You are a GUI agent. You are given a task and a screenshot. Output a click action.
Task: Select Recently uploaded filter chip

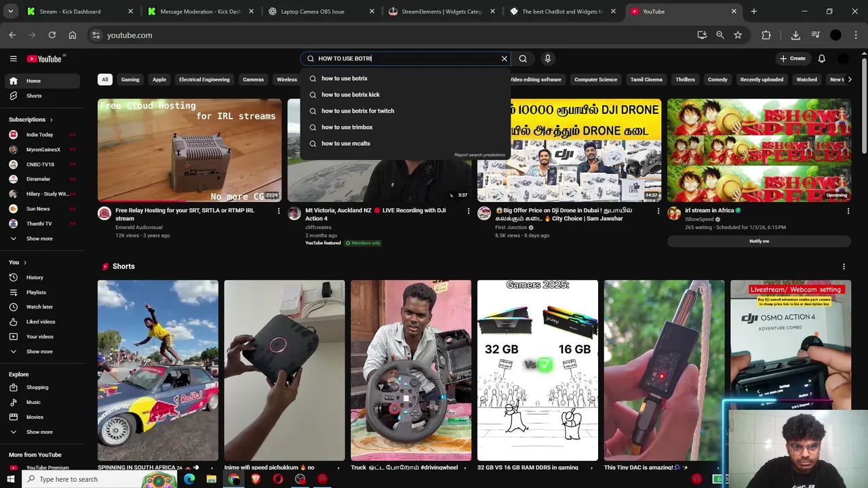(762, 79)
